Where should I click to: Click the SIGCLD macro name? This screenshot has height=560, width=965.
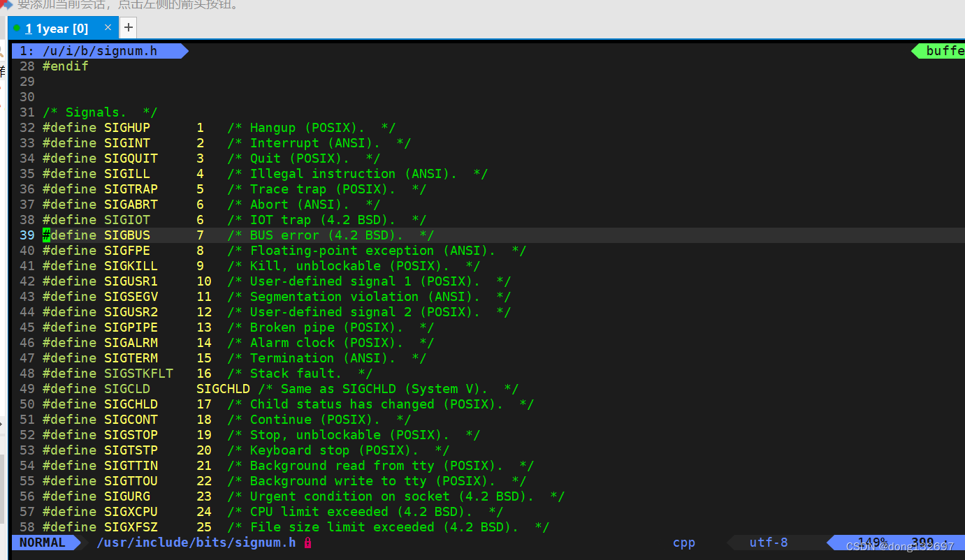[127, 389]
